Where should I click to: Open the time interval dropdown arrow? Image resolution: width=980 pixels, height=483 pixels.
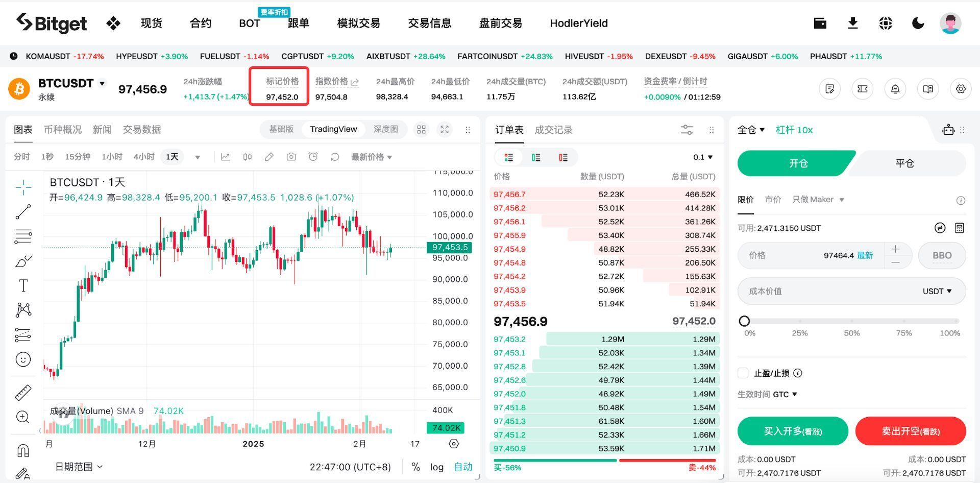coord(198,157)
